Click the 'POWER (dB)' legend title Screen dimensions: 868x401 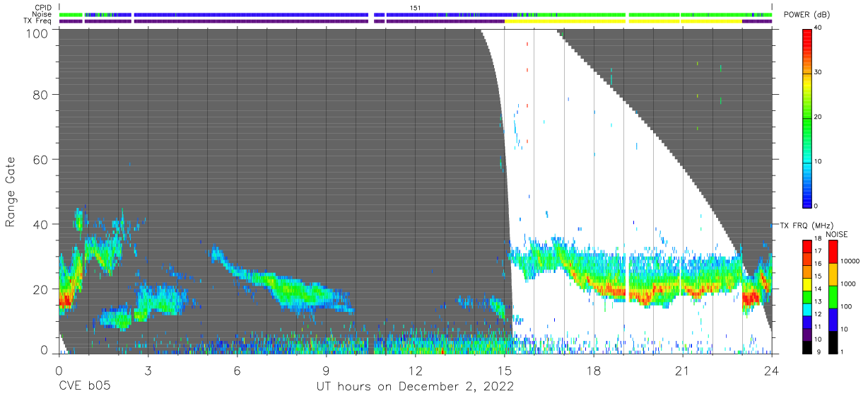tap(806, 15)
